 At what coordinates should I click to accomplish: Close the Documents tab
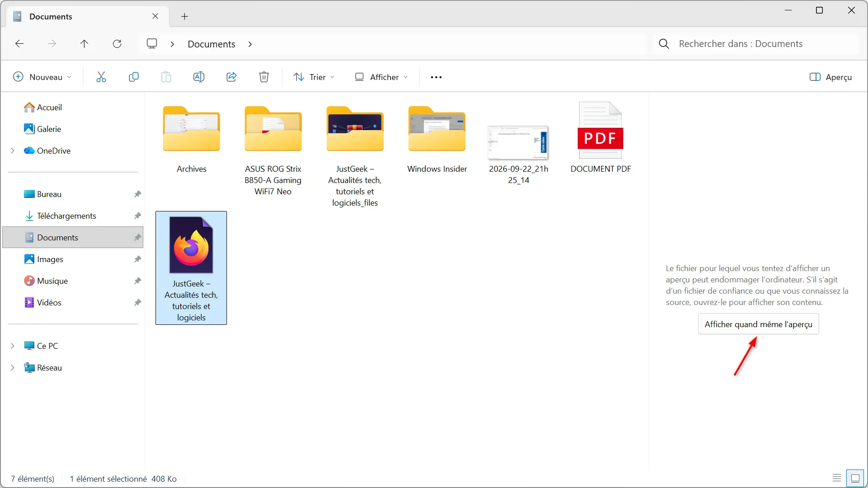coord(155,16)
